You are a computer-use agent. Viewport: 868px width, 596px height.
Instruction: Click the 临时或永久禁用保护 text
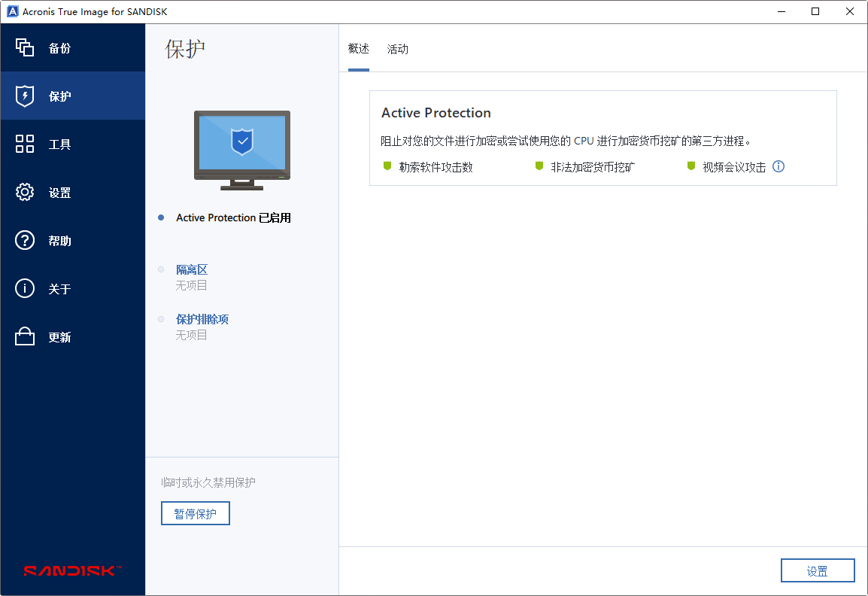pyautogui.click(x=208, y=482)
